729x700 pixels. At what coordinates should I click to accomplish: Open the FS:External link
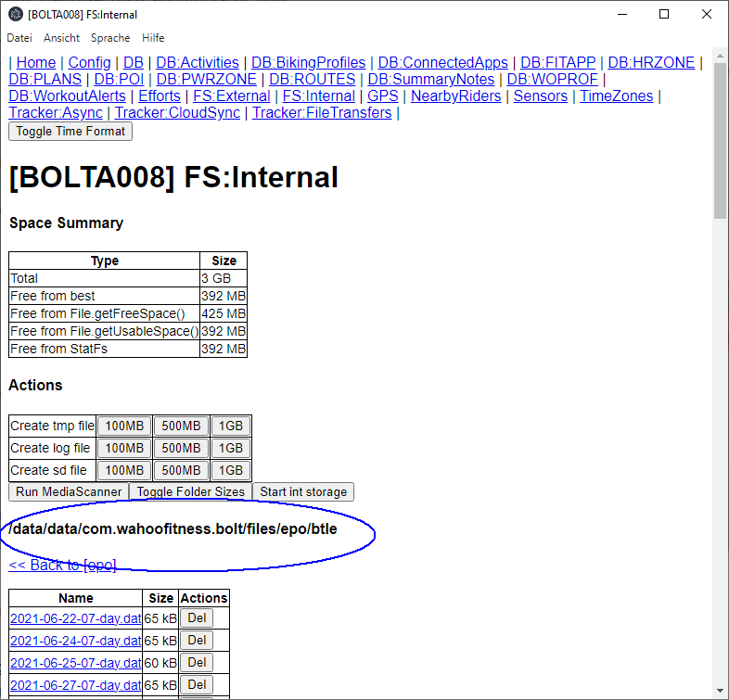(x=231, y=95)
